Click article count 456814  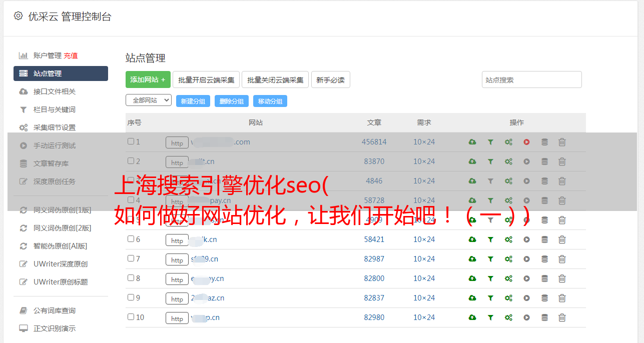point(374,142)
